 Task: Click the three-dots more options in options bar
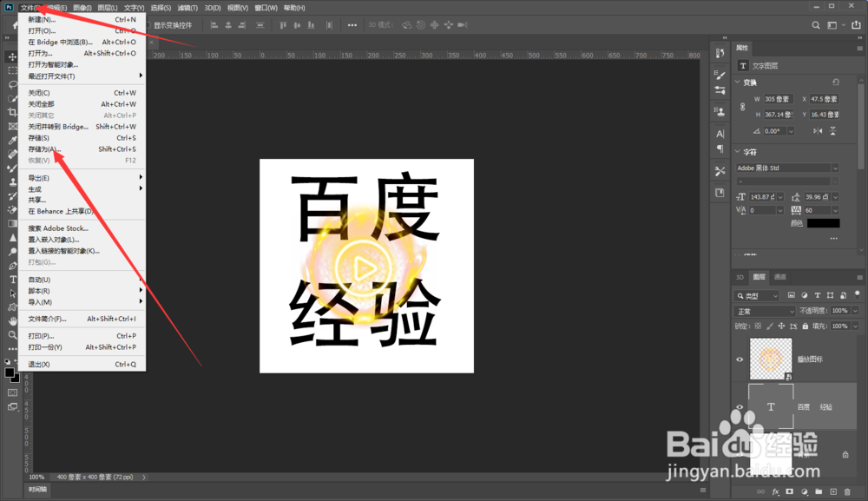(x=352, y=25)
